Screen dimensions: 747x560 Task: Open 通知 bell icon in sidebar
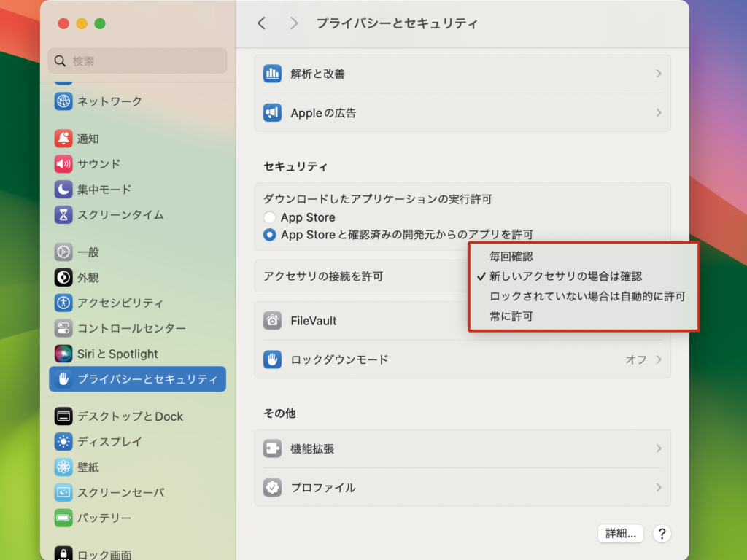(x=63, y=139)
